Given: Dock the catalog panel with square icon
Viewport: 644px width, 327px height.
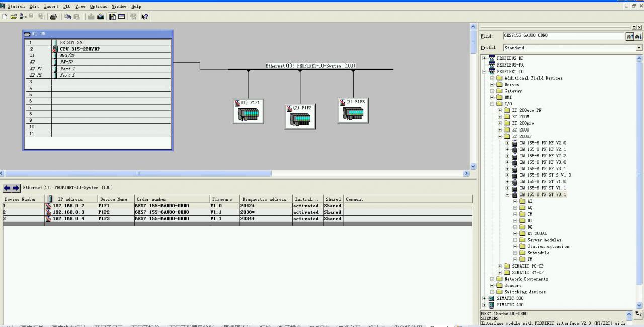Looking at the screenshot, I should click(x=635, y=27).
